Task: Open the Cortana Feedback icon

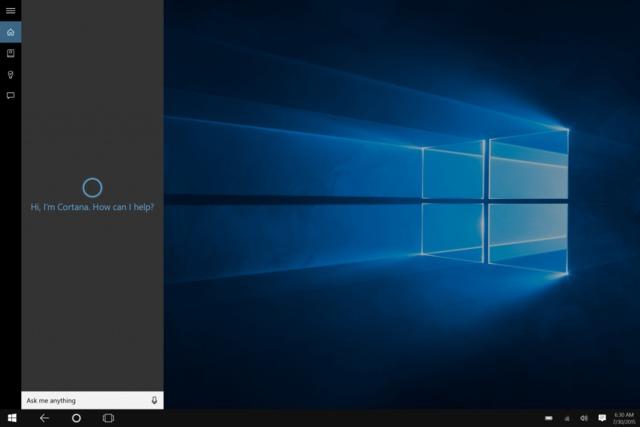Action: pyautogui.click(x=11, y=96)
